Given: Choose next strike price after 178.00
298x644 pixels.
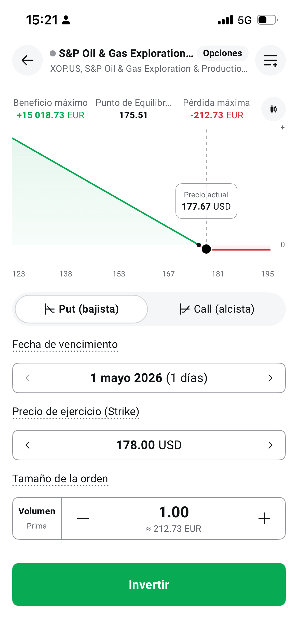Looking at the screenshot, I should [x=270, y=445].
